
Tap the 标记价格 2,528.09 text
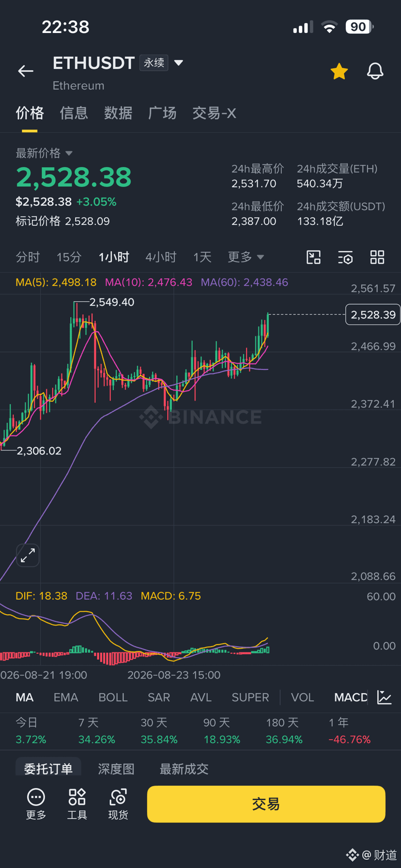[62, 221]
